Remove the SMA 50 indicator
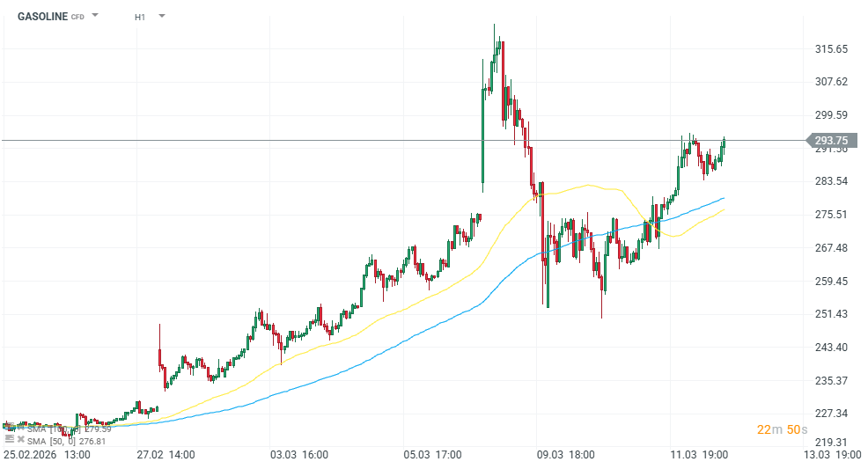The height and width of the screenshot is (469, 868). (x=20, y=438)
